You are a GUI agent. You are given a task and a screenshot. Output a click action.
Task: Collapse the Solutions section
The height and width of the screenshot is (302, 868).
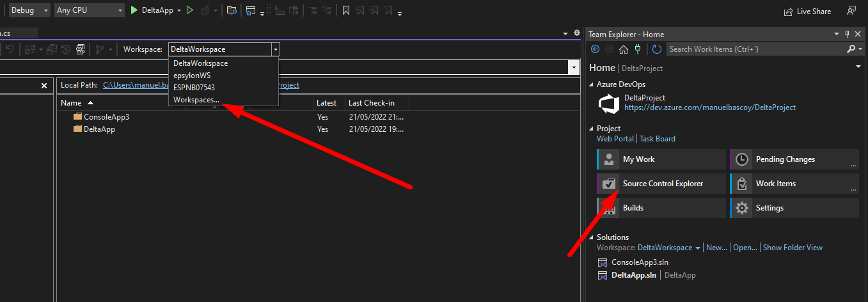(x=592, y=237)
